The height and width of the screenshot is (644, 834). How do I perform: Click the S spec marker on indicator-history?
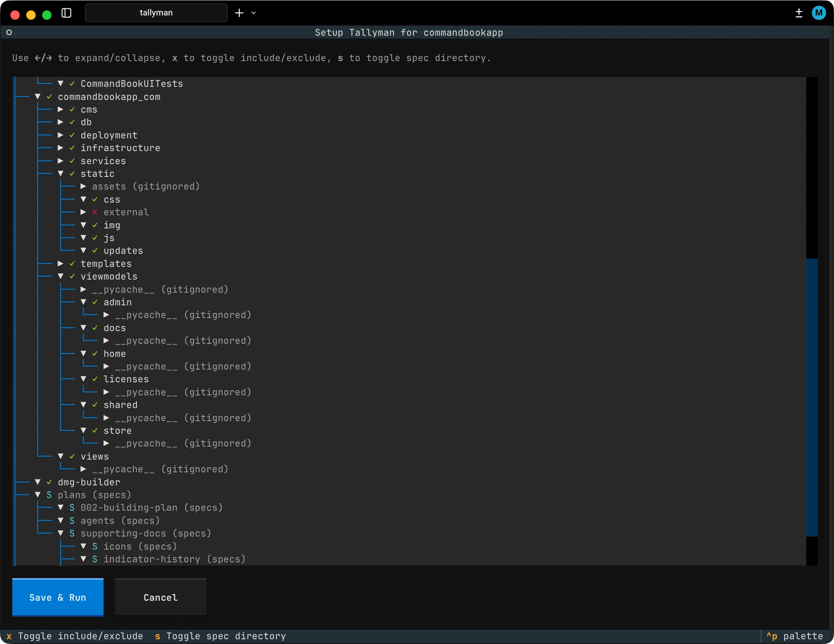95,559
